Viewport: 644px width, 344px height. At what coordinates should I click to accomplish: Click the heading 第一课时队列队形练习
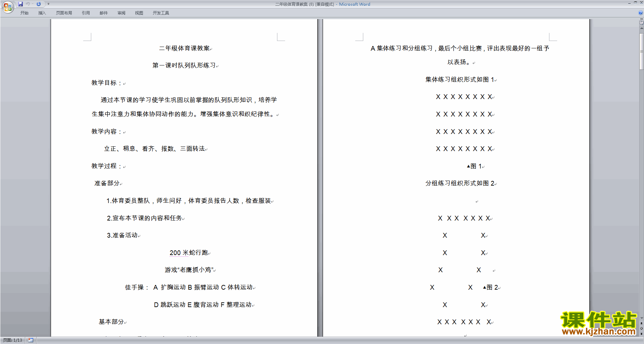184,65
